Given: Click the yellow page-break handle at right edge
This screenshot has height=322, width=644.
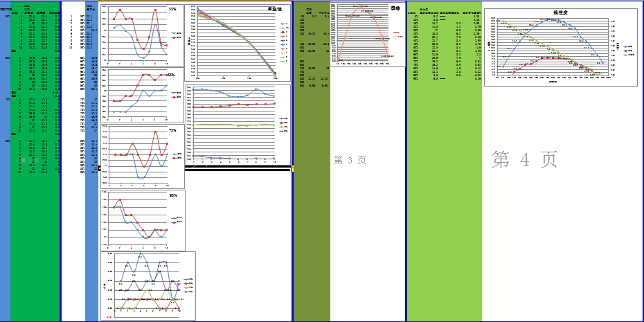Looking at the screenshot, I should (x=292, y=168).
